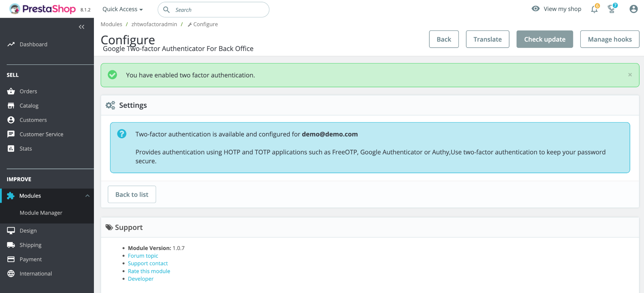Screen dimensions: 644x293
Task: Click Check update button
Action: pyautogui.click(x=545, y=39)
